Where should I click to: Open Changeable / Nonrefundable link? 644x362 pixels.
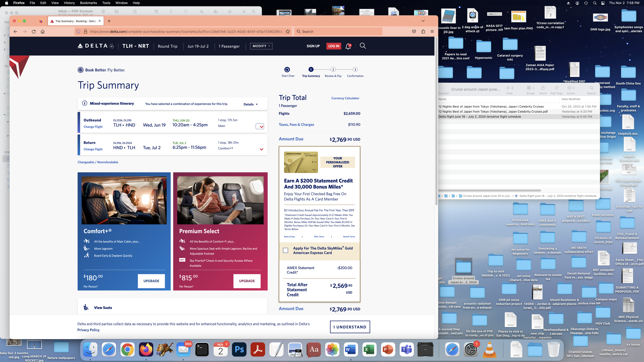coord(98,162)
